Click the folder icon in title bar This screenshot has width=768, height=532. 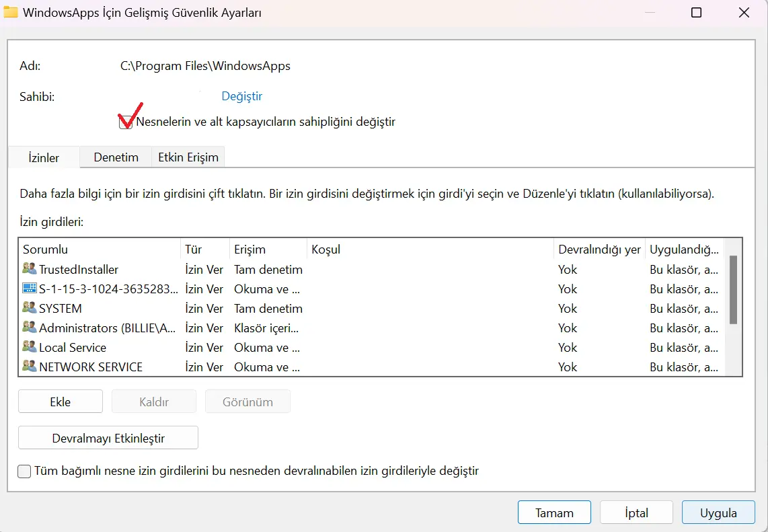11,11
